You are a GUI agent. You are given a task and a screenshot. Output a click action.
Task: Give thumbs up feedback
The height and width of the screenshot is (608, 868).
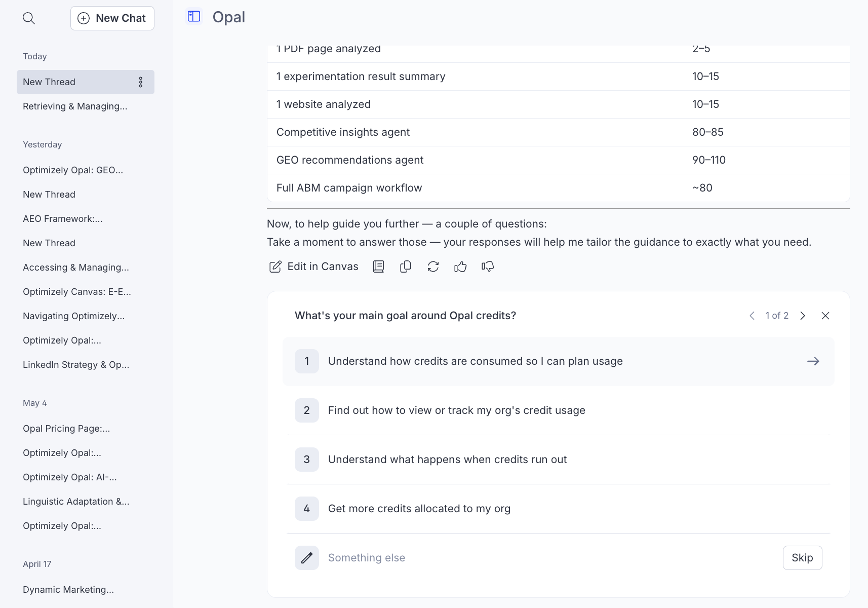coord(460,267)
